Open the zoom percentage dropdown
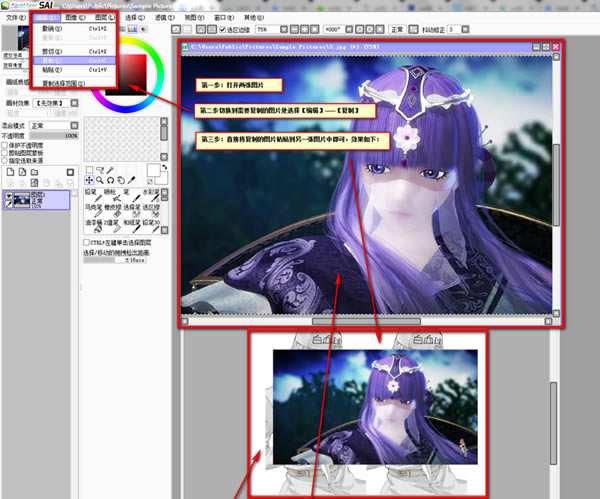Image resolution: width=600 pixels, height=499 pixels. pos(284,29)
